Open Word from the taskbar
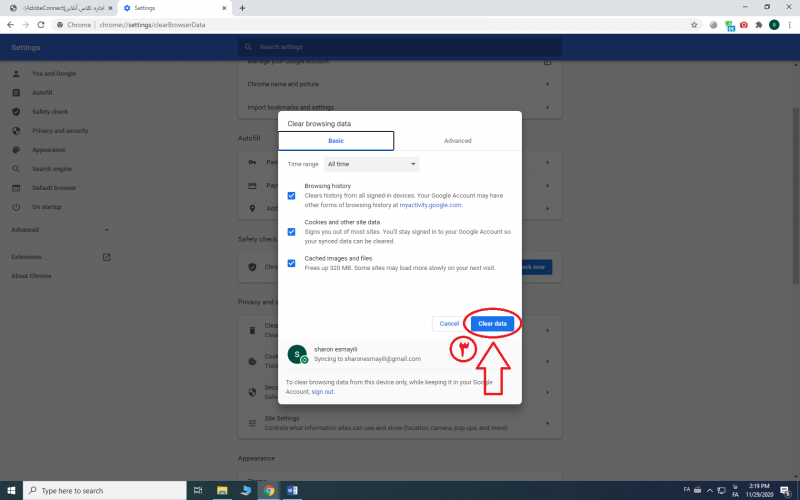800x500 pixels. 293,491
